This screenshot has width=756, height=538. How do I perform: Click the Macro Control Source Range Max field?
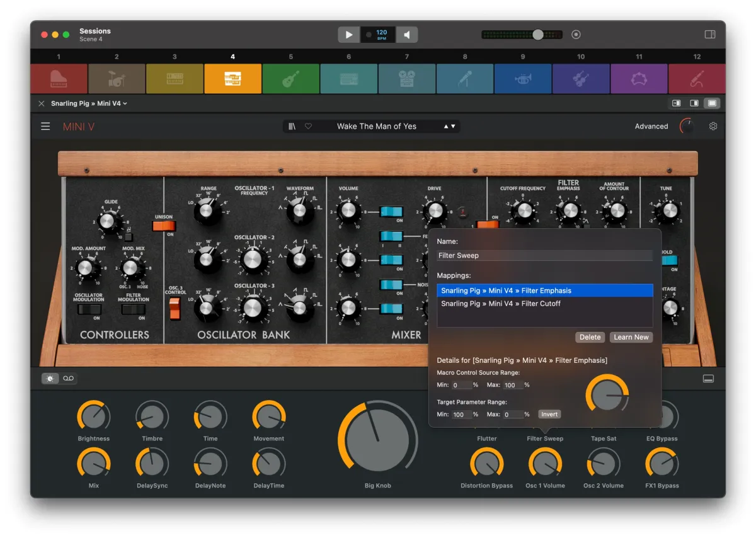coord(512,385)
